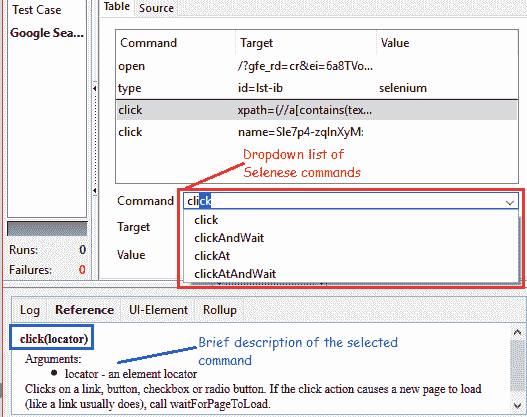Select the click row with xpath target
Viewport: 527px width, 417px height.
point(317,110)
